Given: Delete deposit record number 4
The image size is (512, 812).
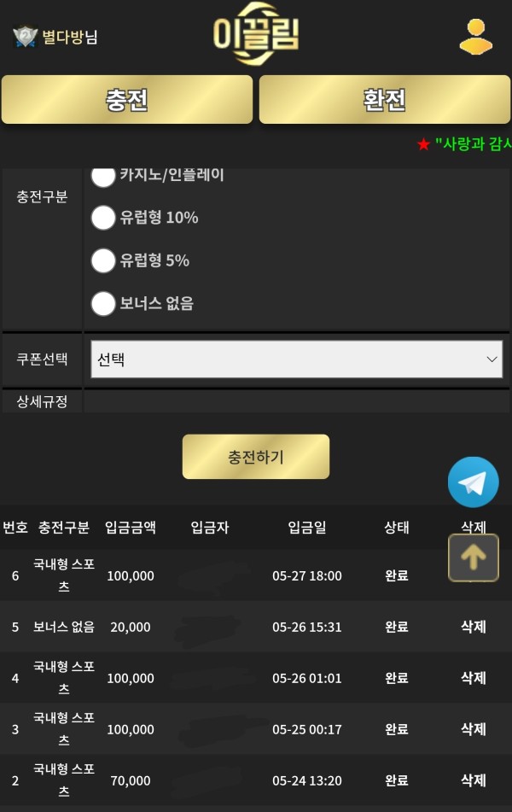Looking at the screenshot, I should point(474,678).
